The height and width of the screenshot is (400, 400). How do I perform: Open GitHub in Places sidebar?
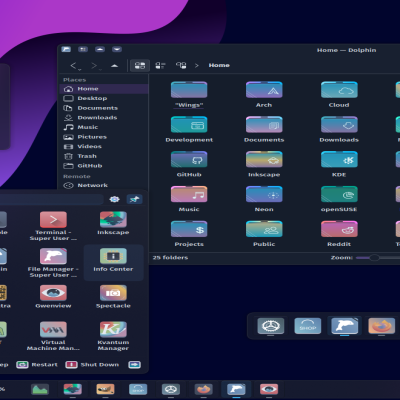[104, 166]
